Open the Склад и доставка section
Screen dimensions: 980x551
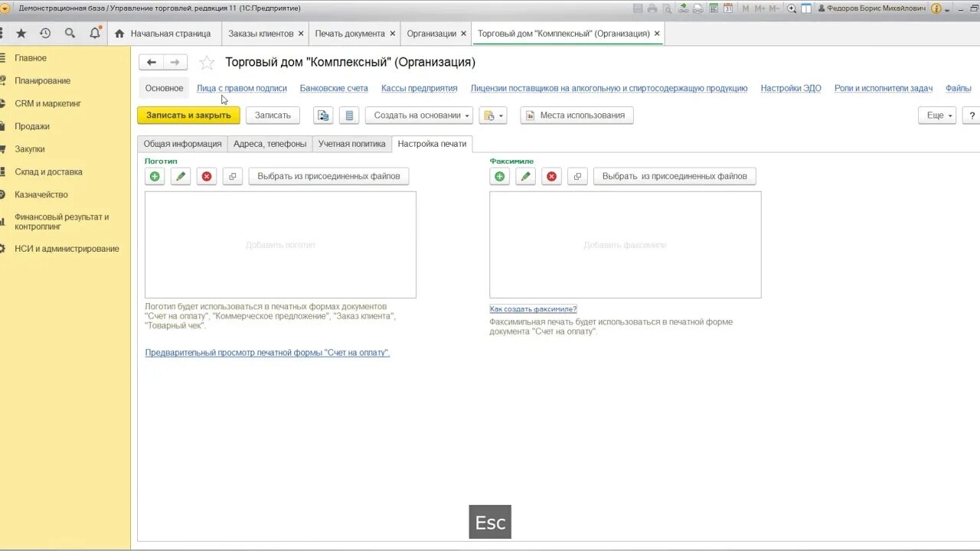point(48,172)
